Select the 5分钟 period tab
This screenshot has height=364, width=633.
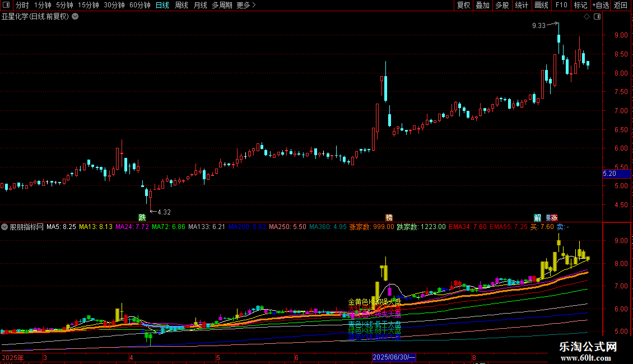64,5
